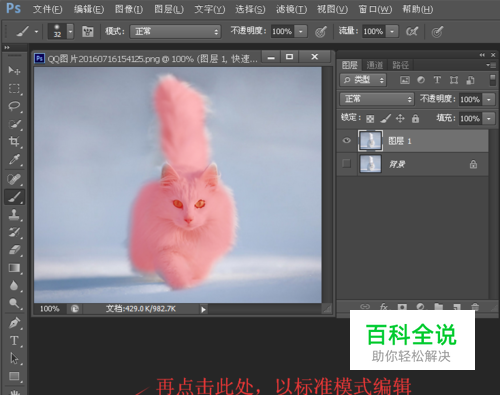Viewport: 500px width, 395px height.
Task: Open the 滤镜(T) menu
Action: point(291,9)
